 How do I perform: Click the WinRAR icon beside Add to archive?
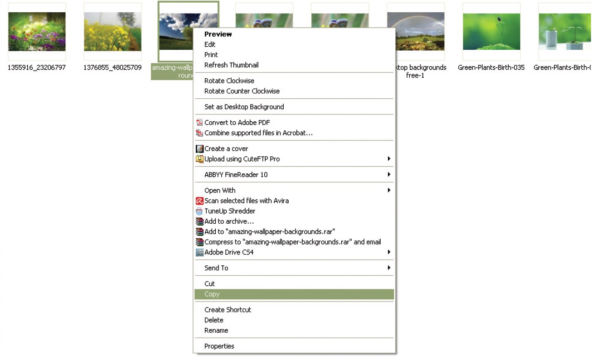coord(199,222)
